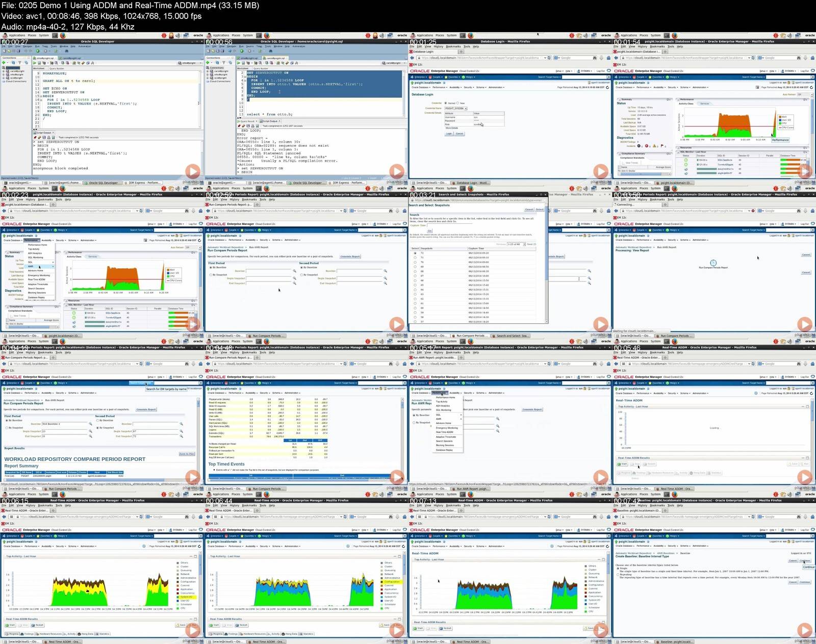Click new connection plus icon in 00:00:56 frame
The image size is (816, 644).
[x=207, y=63]
